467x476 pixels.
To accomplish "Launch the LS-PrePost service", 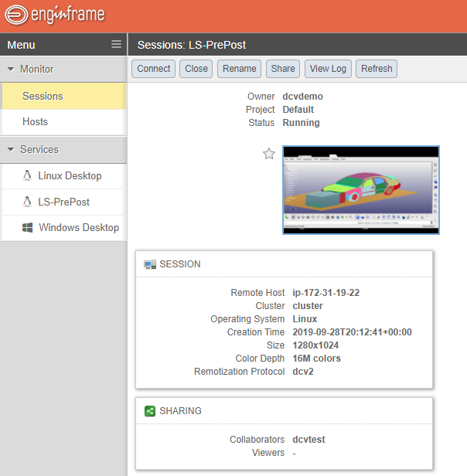I will pyautogui.click(x=64, y=202).
